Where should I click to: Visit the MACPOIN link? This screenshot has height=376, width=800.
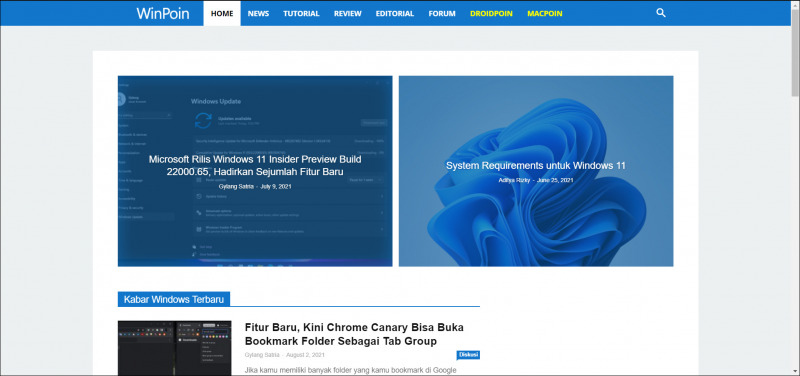[x=545, y=14]
